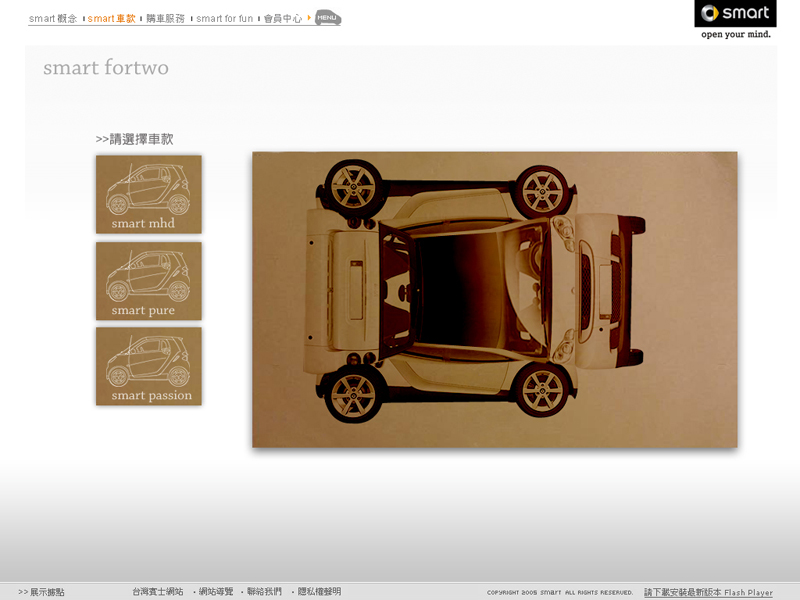Open the 網站導覽 site map link

[x=216, y=592]
